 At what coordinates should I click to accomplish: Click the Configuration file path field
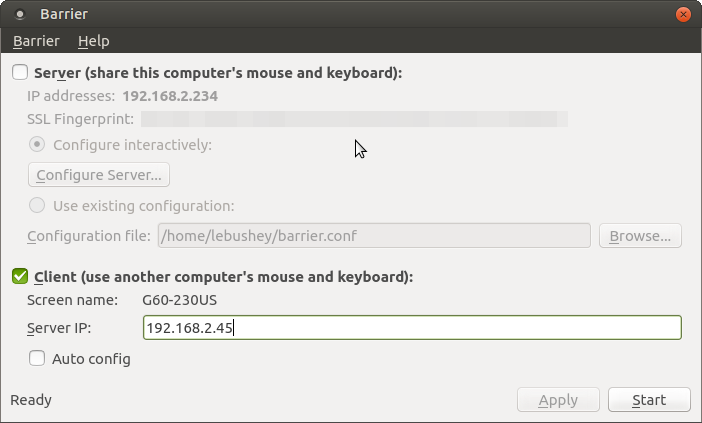pyautogui.click(x=374, y=235)
